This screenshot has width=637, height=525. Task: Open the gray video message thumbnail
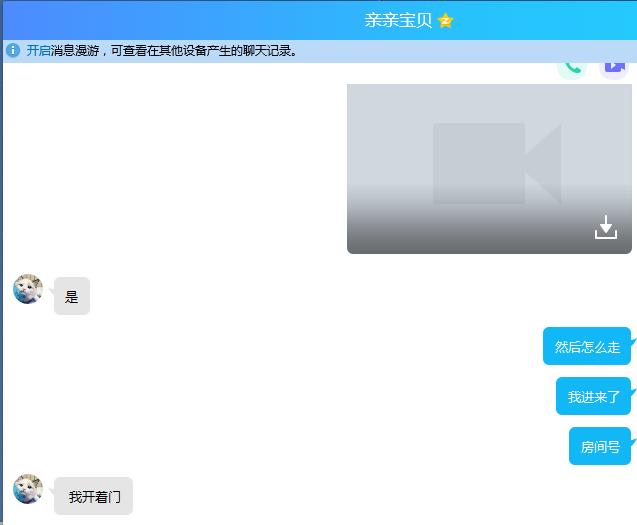(x=489, y=169)
